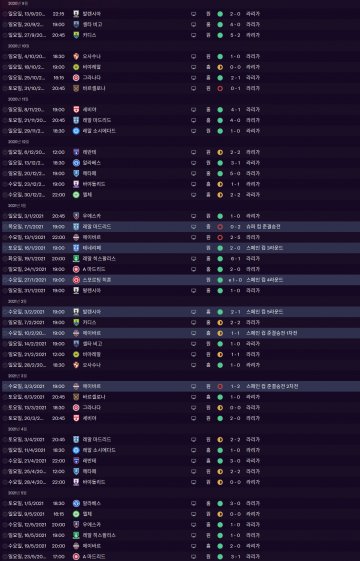360x561 pixels.
Task: Open the 스페인 컵 준결승전 1차전 competition link
Action: click(272, 333)
